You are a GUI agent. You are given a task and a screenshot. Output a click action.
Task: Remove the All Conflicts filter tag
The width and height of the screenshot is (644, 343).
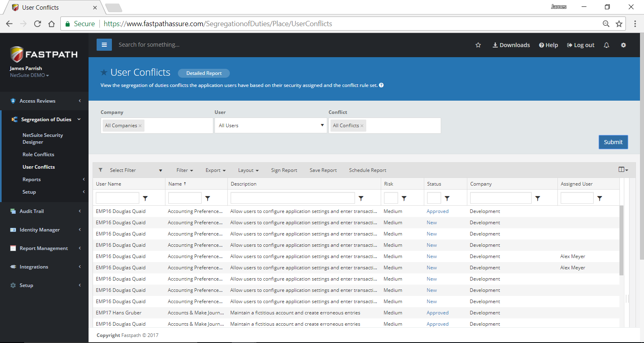[362, 126]
